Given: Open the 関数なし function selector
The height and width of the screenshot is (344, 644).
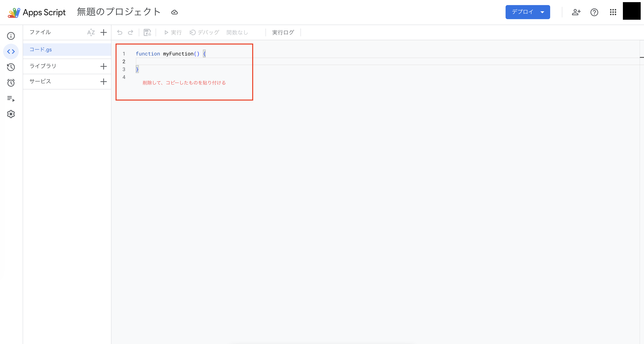Looking at the screenshot, I should [237, 32].
